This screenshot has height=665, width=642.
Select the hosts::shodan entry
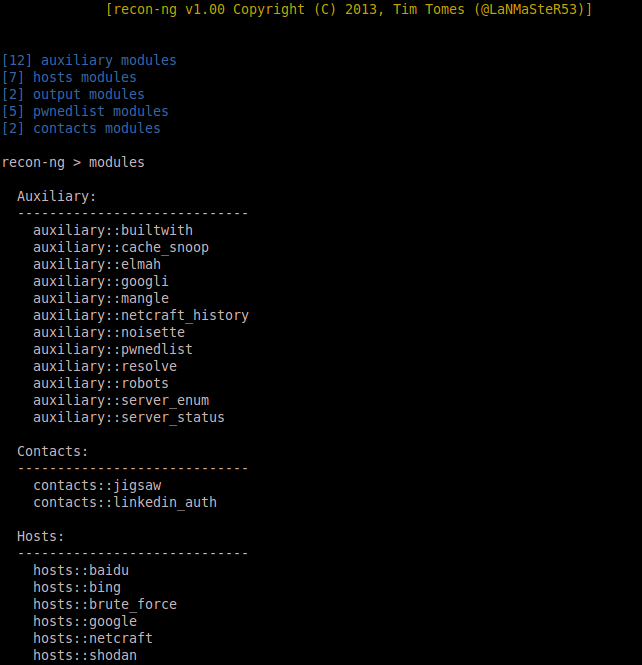[85, 655]
